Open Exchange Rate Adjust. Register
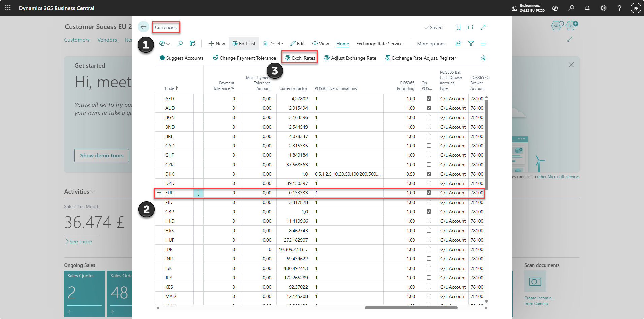Image resolution: width=644 pixels, height=319 pixels. click(420, 58)
